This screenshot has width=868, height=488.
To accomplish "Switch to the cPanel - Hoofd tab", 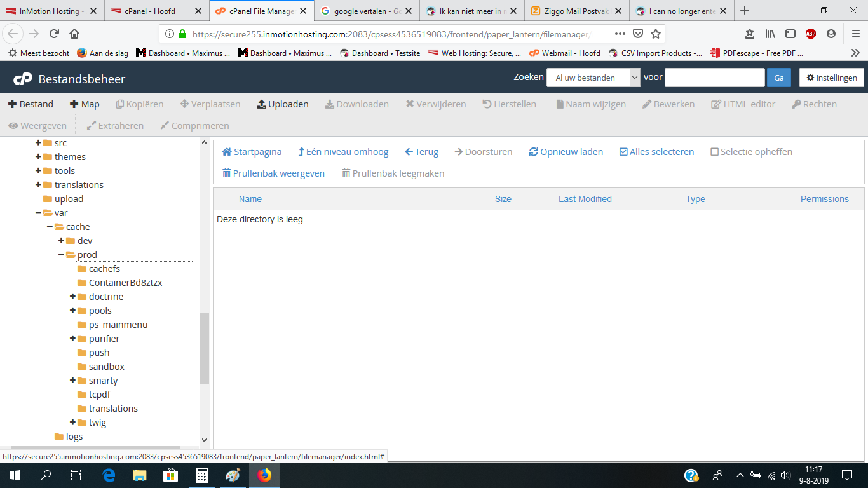I will click(x=156, y=11).
